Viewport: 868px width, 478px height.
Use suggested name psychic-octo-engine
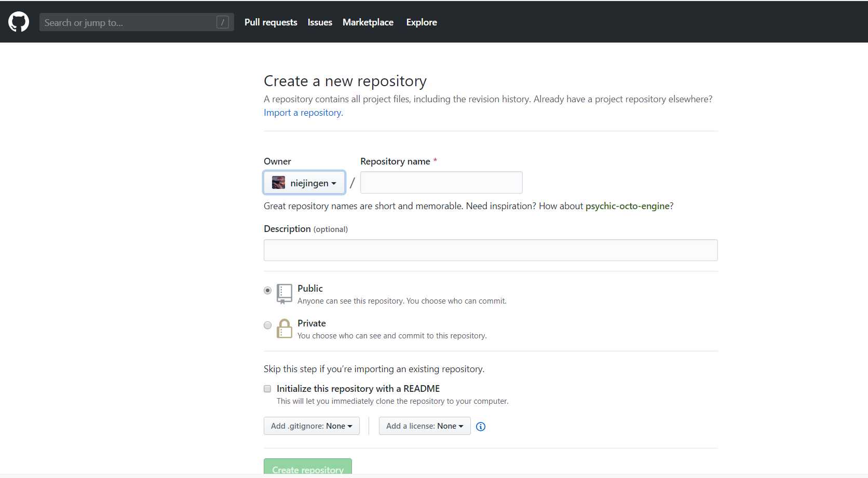(628, 206)
